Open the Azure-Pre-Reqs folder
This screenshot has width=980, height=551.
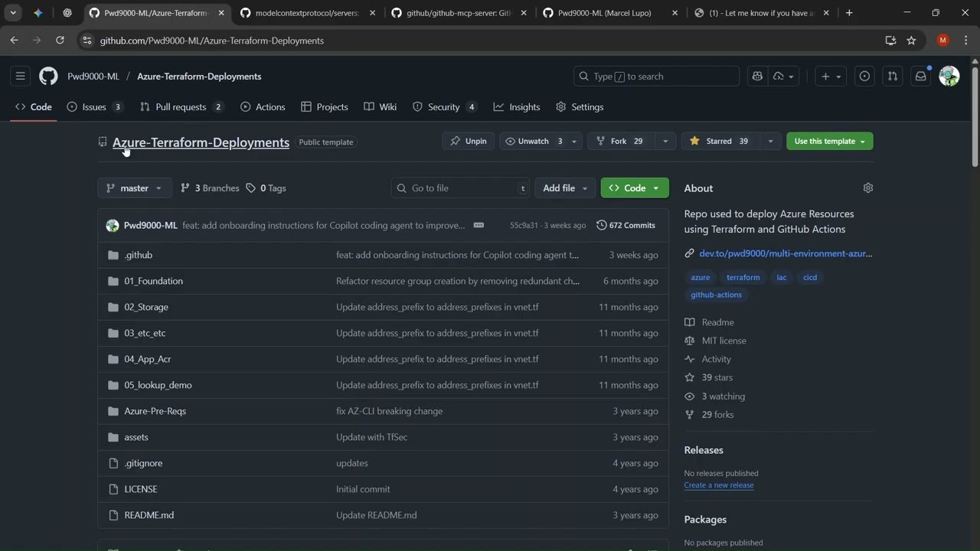coord(155,411)
